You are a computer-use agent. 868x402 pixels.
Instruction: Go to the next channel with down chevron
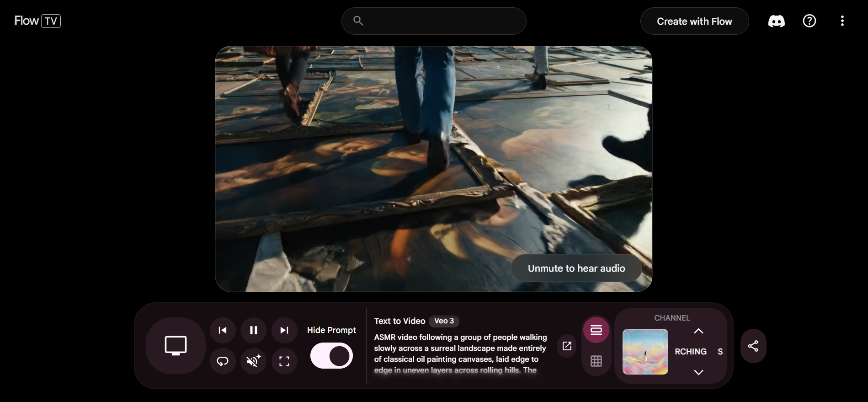coord(698,372)
